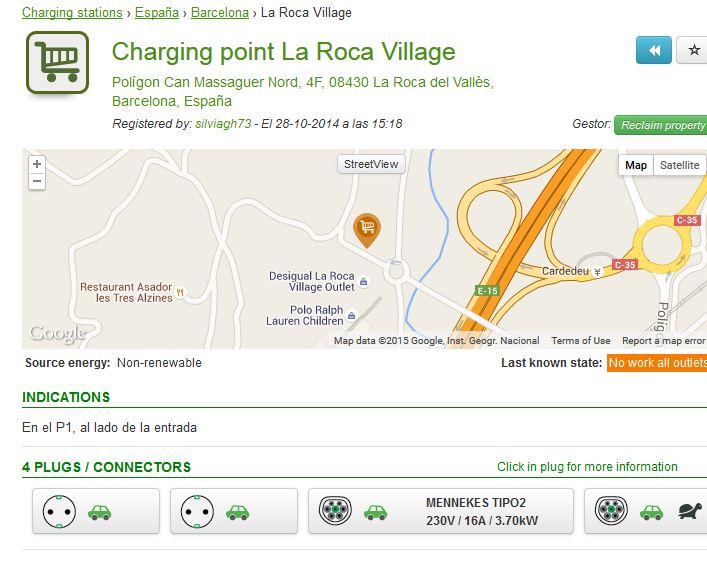Image resolution: width=707 pixels, height=562 pixels.
Task: Click the blue rewind back button
Action: [x=654, y=50]
